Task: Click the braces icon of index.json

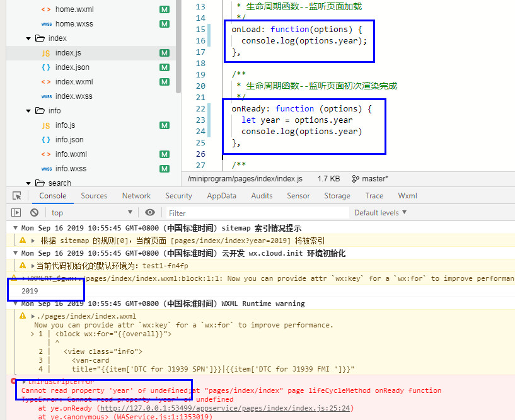Action: (46, 67)
